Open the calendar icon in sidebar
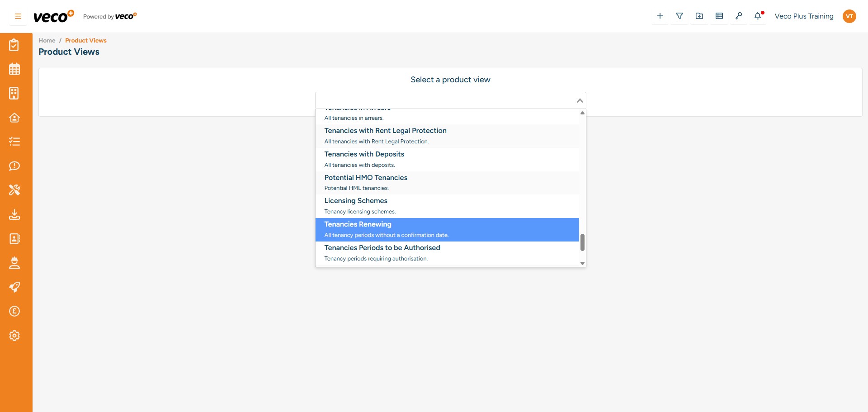The image size is (868, 412). click(15, 69)
